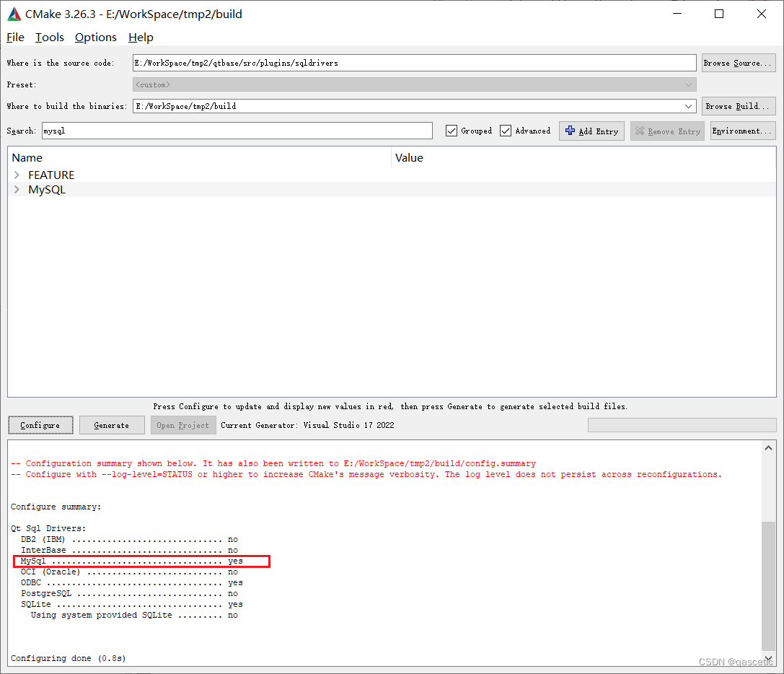Click the 'OCI (Oracle)' output line
The image size is (784, 674).
click(x=129, y=572)
